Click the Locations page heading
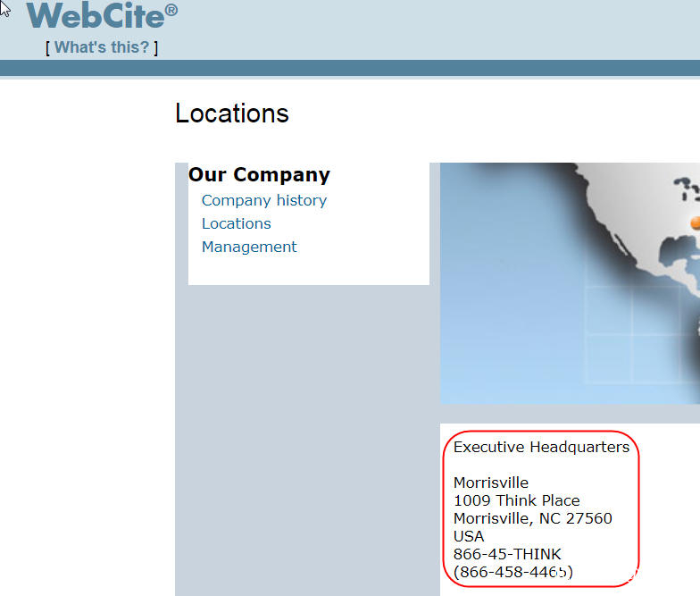Image resolution: width=700 pixels, height=596 pixels. click(232, 113)
